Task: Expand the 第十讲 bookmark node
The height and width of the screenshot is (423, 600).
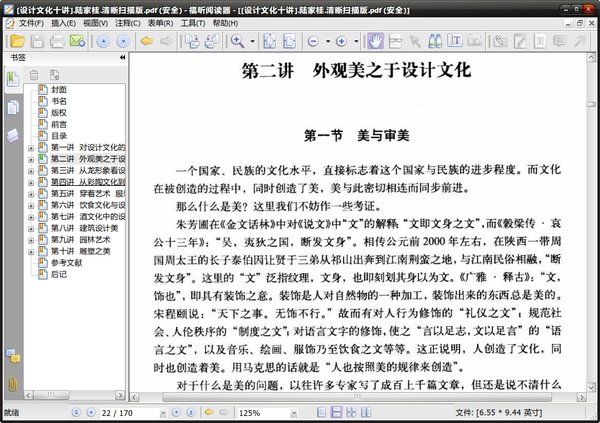Action: point(31,252)
